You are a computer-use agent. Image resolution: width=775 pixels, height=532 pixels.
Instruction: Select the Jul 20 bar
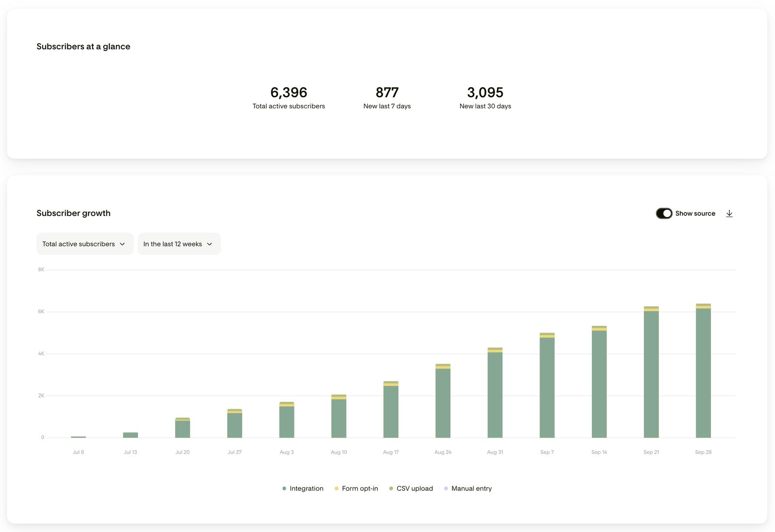point(183,428)
